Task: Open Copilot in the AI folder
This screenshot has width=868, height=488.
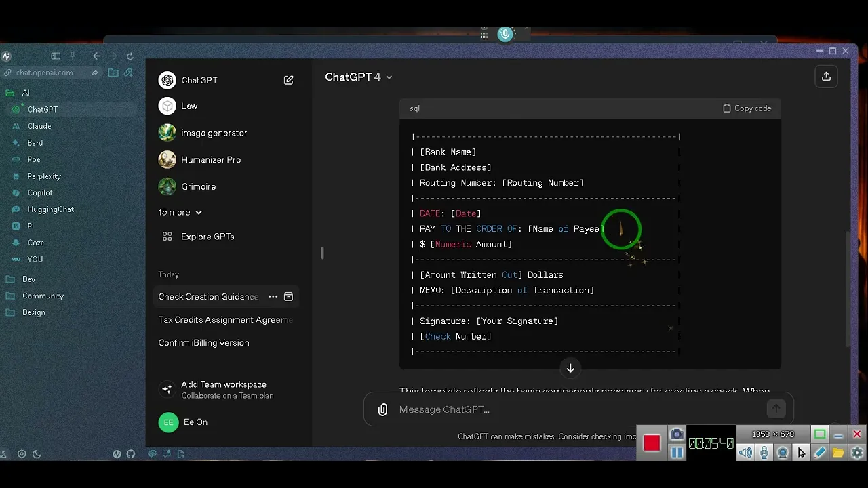Action: pos(40,193)
